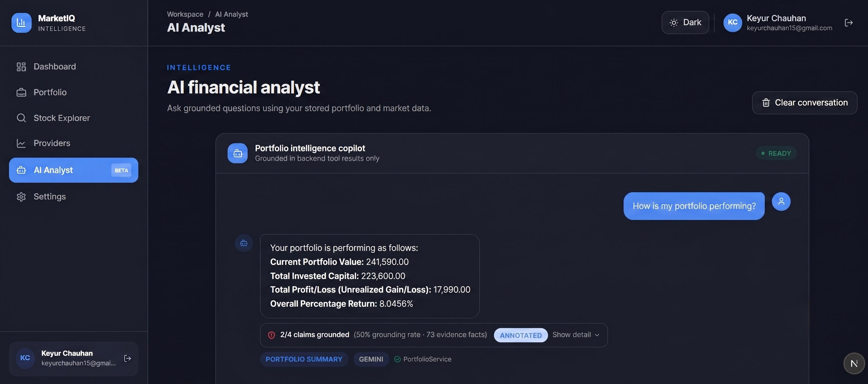Click the AI Analyst robot icon in sidebar
The height and width of the screenshot is (384, 868).
pyautogui.click(x=21, y=170)
